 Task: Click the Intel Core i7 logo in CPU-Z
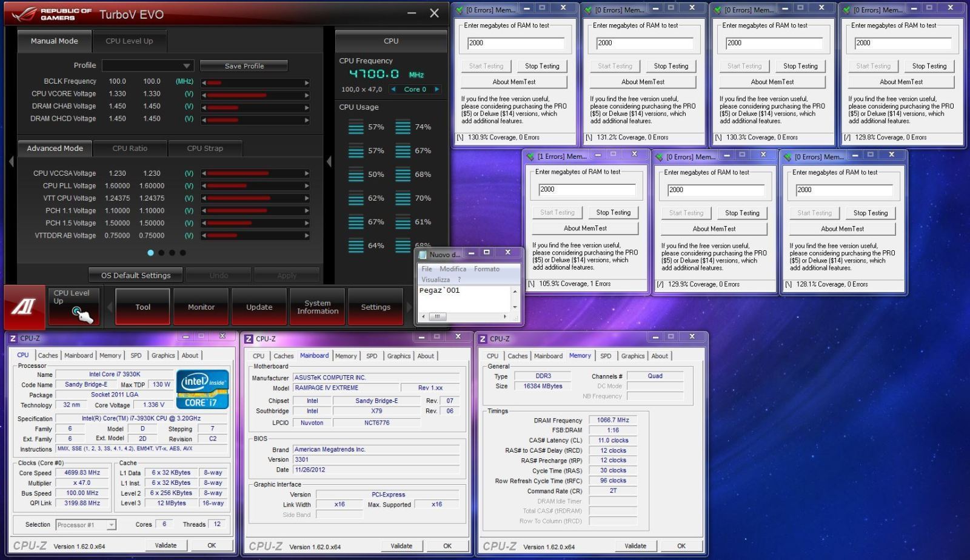(x=202, y=389)
